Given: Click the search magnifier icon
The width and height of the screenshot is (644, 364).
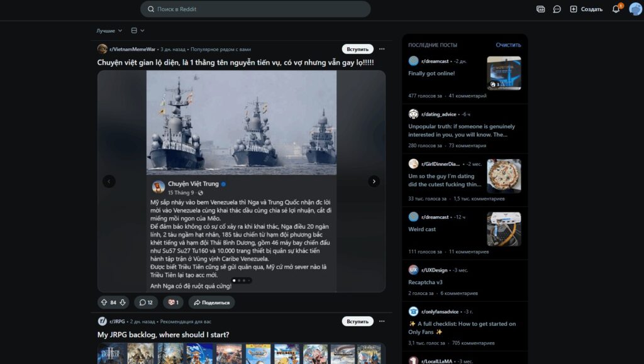Looking at the screenshot, I should 151,9.
